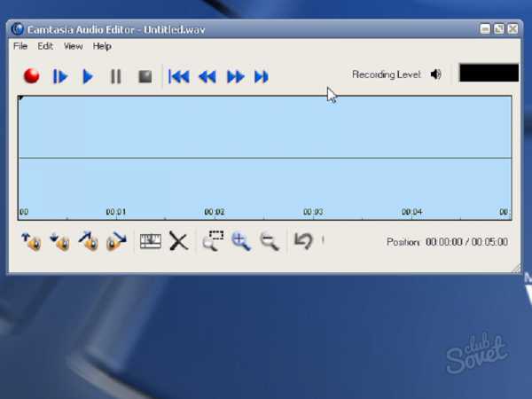Click the Recording Level label
Screen dimensions: 532x399
click(386, 74)
